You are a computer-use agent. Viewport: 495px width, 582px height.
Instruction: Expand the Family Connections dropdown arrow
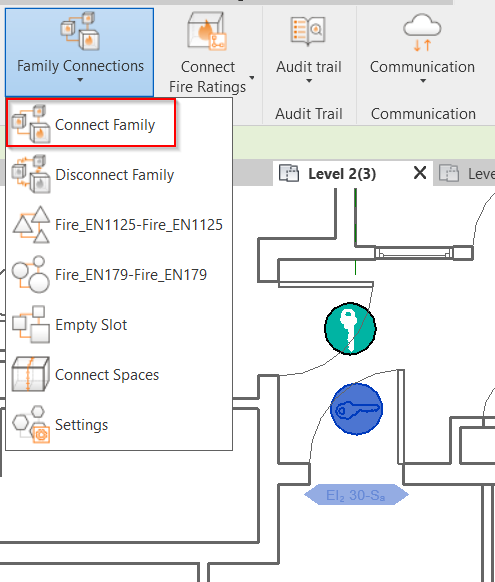coord(80,80)
